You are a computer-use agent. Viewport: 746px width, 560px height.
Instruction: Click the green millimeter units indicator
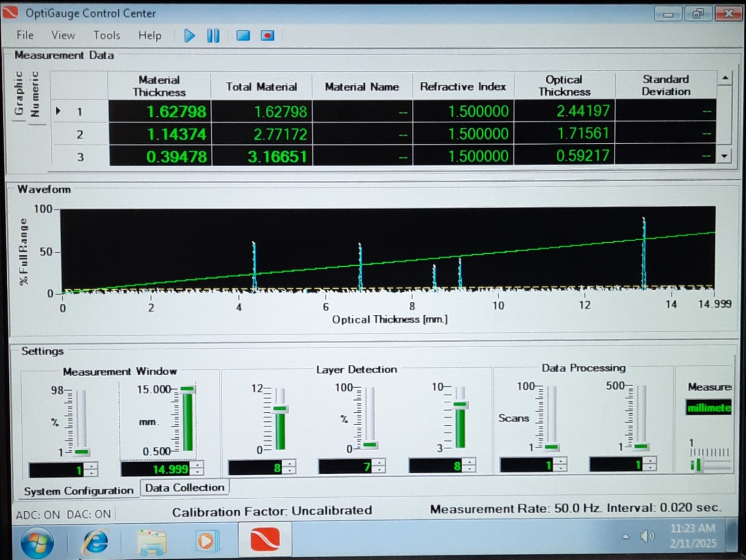pyautogui.click(x=709, y=408)
